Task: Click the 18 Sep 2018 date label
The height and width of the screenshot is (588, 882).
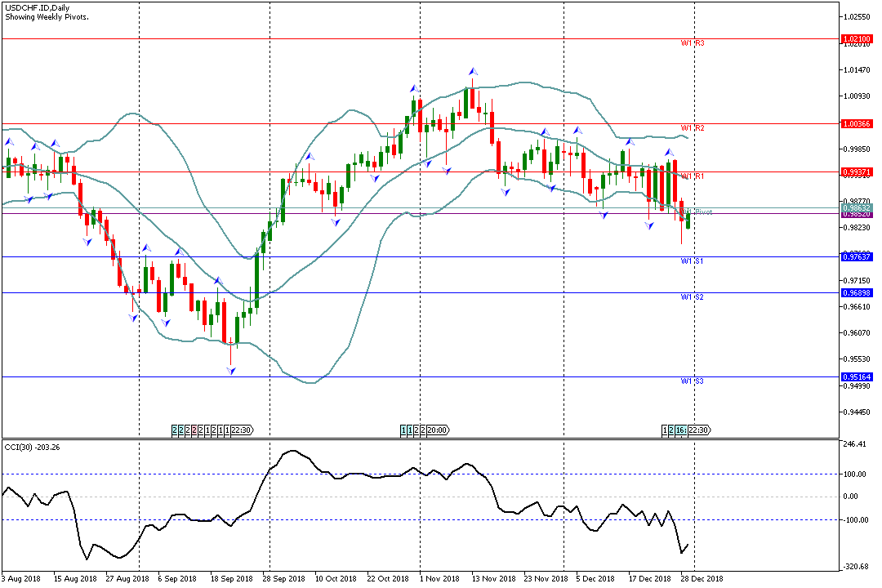Action: [x=232, y=579]
